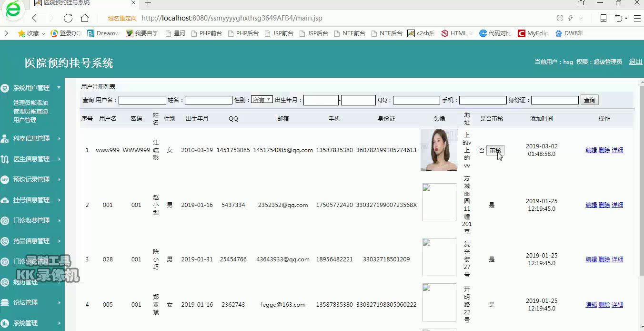644x331 pixels.
Task: Click 江晓影's avatar photo thumbnail
Action: point(439,150)
